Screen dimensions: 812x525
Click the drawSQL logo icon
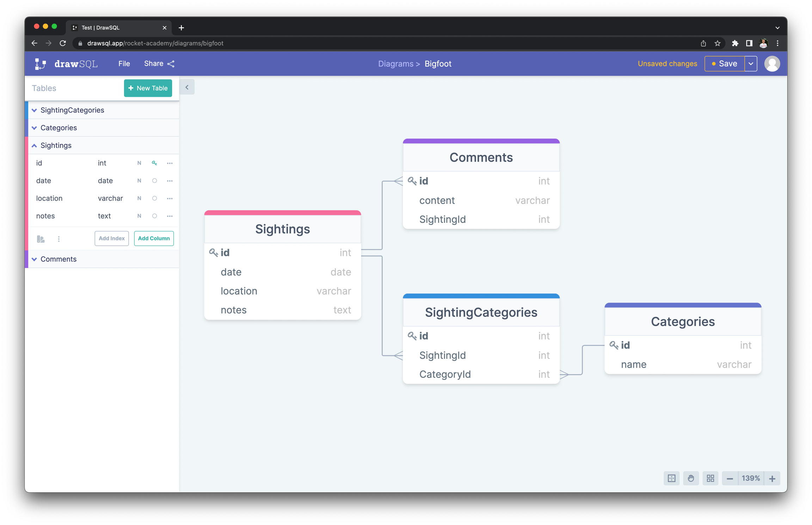tap(41, 64)
